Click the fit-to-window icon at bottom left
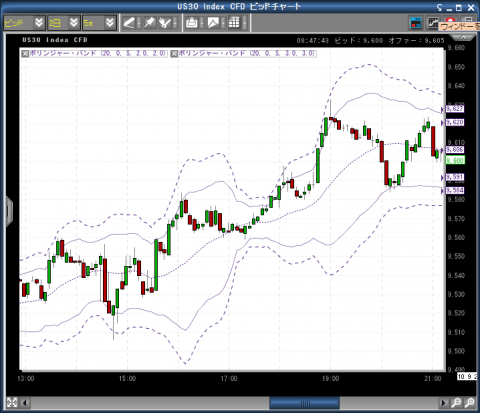Screen dimensions: 480x413 coord(12,402)
